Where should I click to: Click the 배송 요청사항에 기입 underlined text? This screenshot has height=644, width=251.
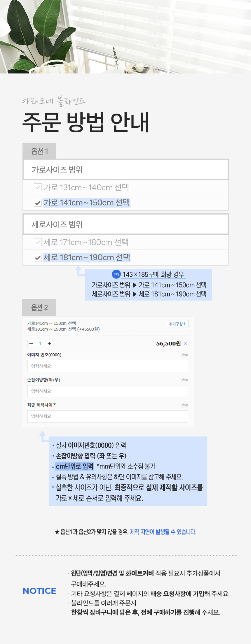(x=177, y=594)
